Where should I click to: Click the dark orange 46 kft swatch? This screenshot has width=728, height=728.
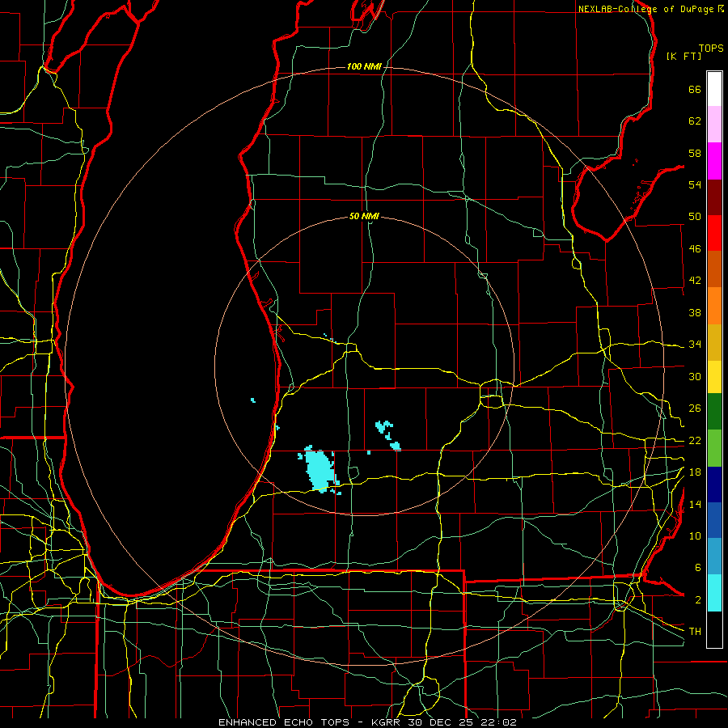pos(714,269)
